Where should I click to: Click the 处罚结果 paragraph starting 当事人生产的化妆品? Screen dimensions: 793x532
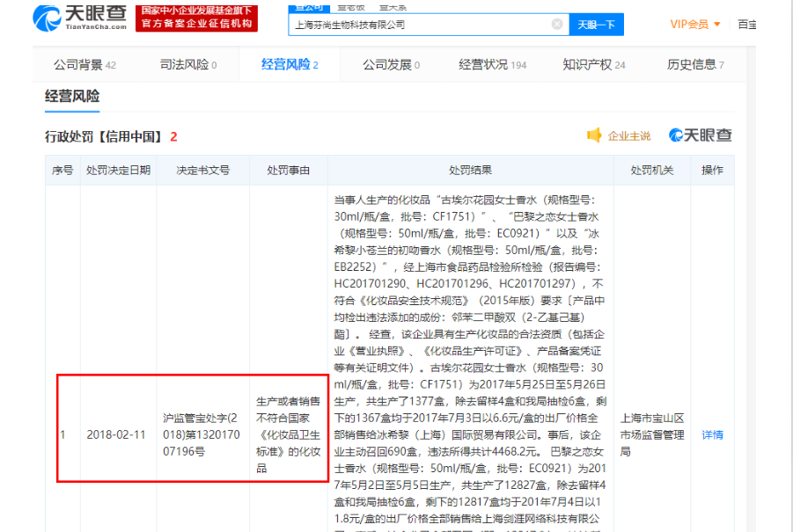[470, 363]
